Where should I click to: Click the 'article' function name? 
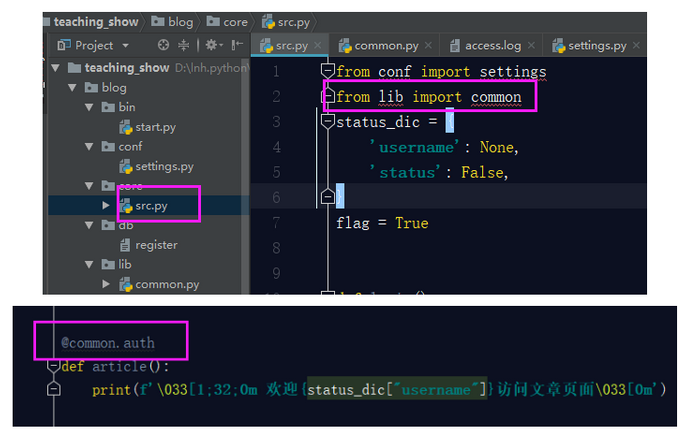[119, 366]
